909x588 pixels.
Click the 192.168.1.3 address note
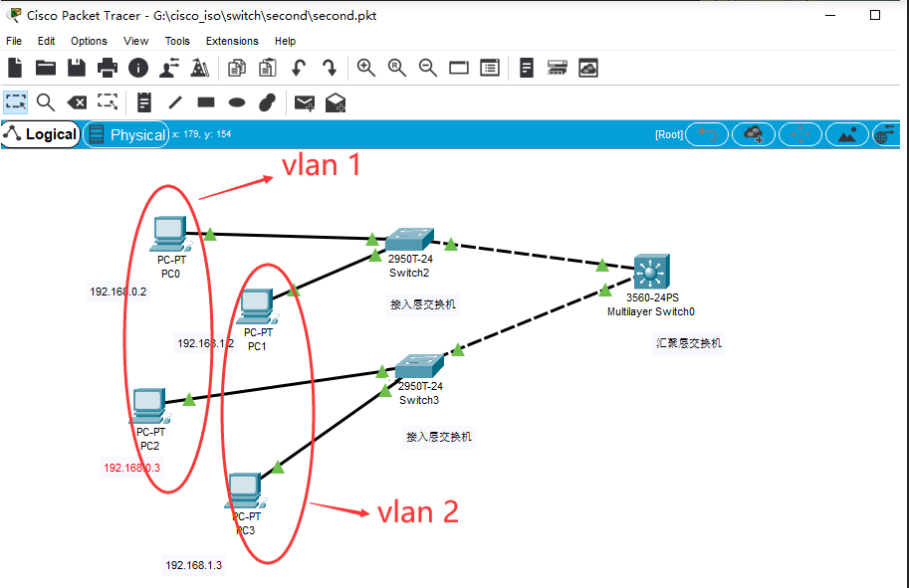click(193, 565)
